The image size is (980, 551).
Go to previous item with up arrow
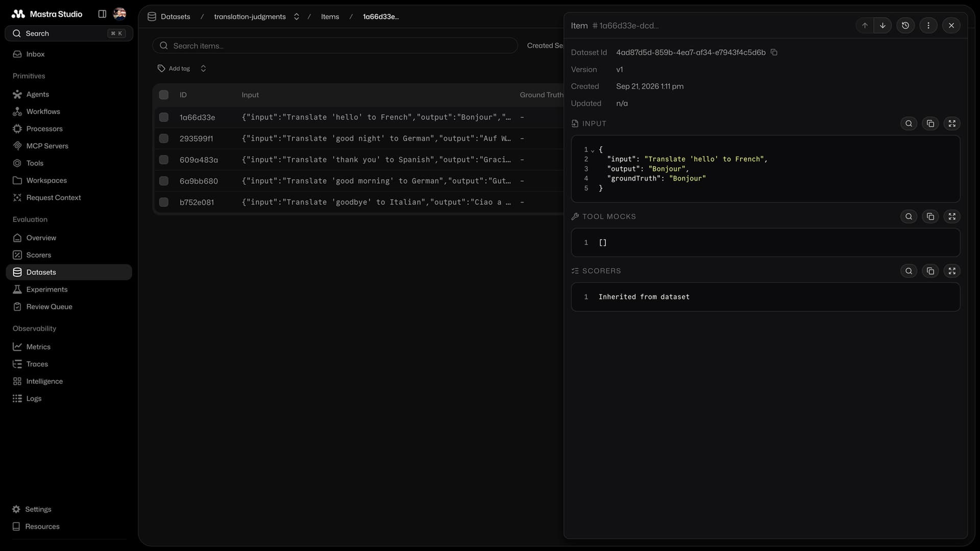point(865,26)
